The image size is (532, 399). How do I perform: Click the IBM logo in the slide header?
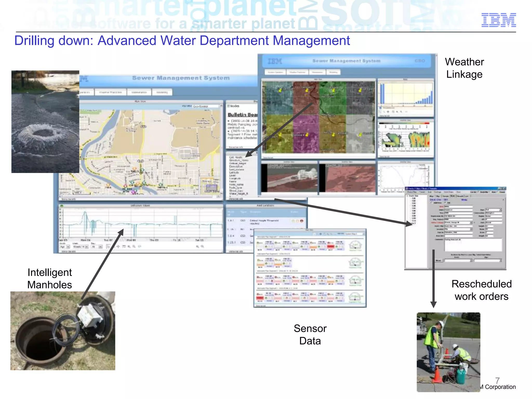coord(498,20)
